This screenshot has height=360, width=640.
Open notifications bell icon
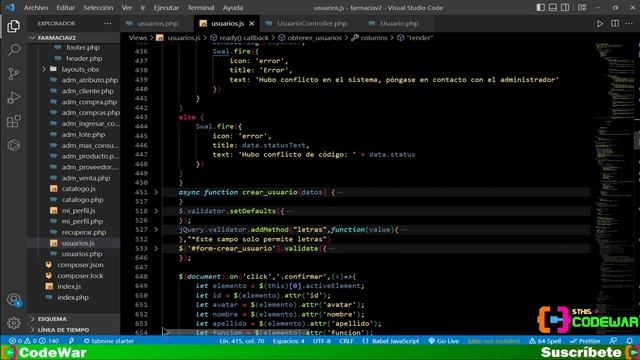tap(629, 341)
